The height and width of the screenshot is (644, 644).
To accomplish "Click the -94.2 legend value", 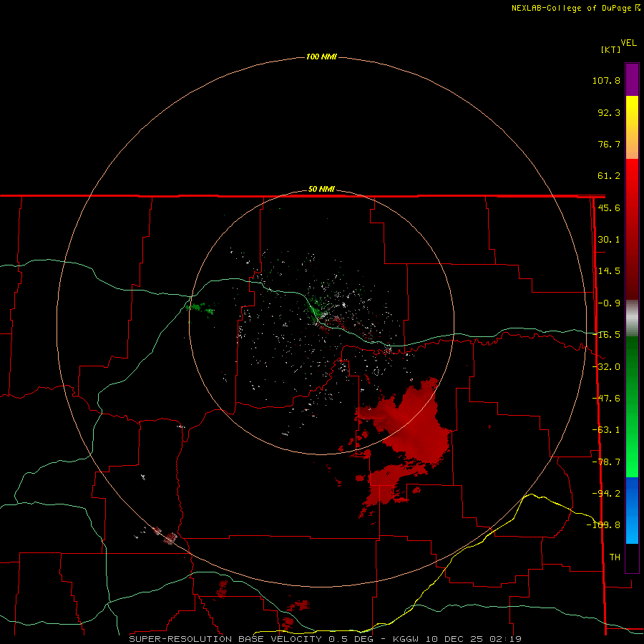I will pyautogui.click(x=607, y=493).
